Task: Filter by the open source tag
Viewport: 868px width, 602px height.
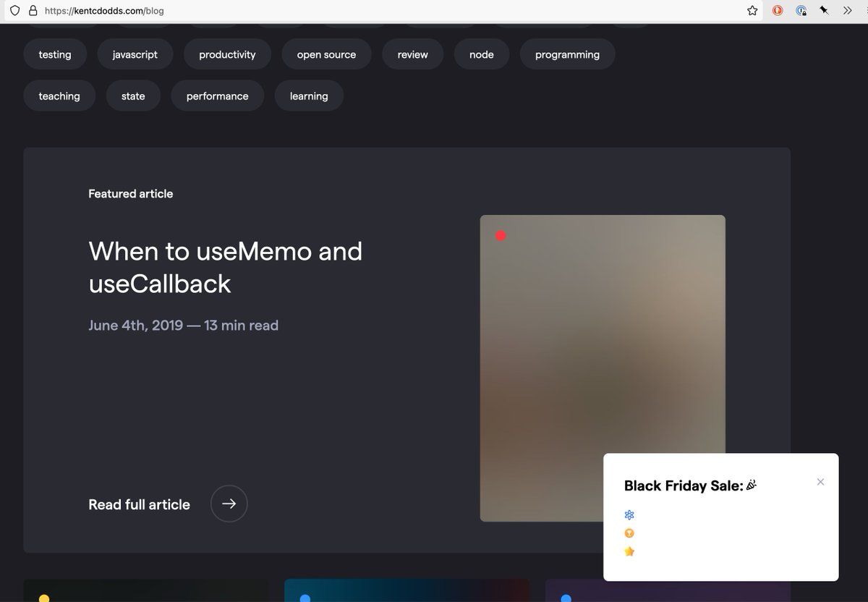Action: click(326, 54)
